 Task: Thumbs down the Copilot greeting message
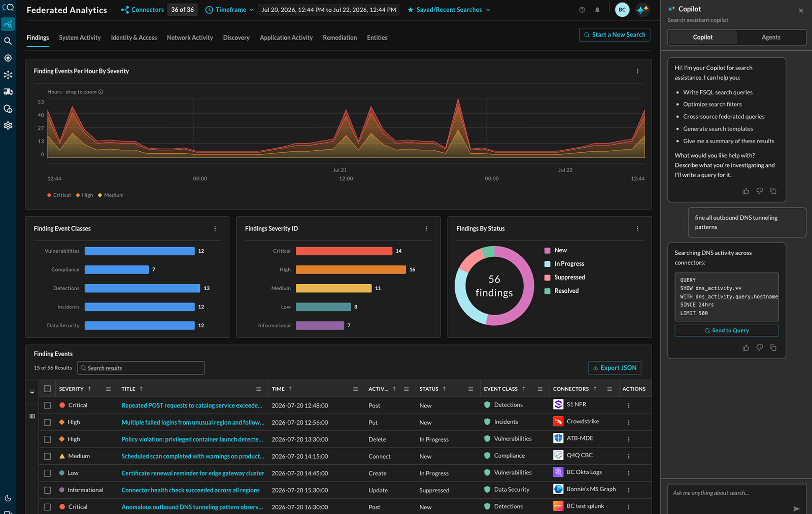(x=759, y=191)
